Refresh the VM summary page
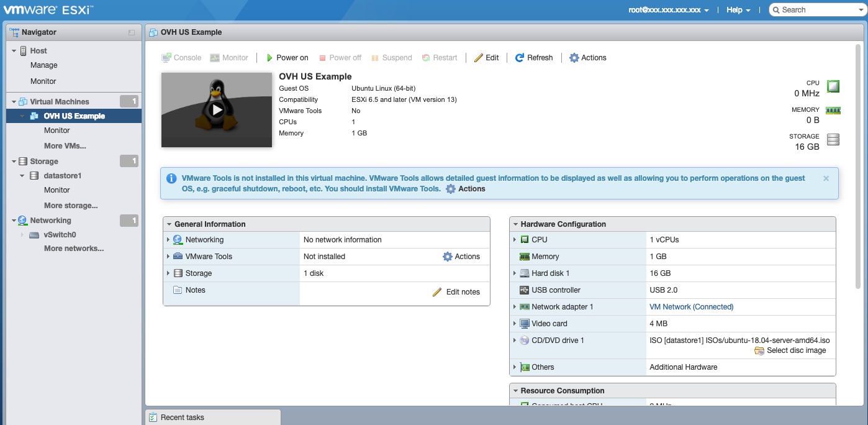Image resolution: width=868 pixels, height=425 pixels. [534, 58]
